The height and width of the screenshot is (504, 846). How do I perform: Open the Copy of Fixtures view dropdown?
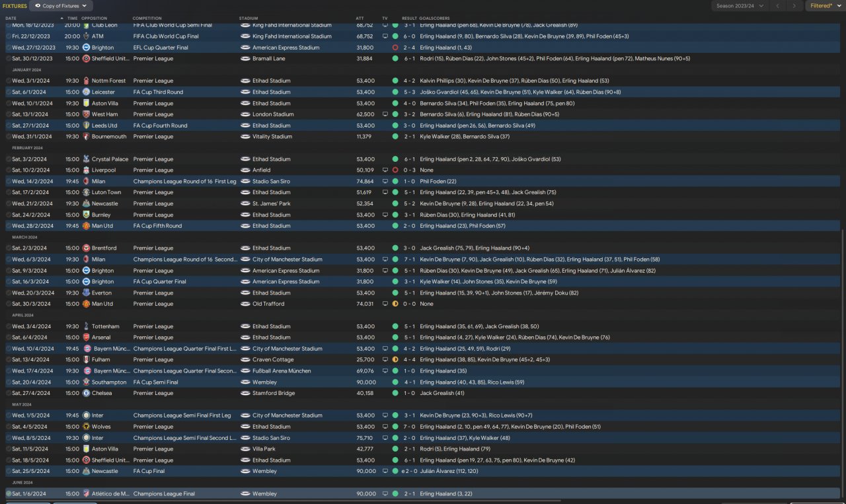pos(61,6)
